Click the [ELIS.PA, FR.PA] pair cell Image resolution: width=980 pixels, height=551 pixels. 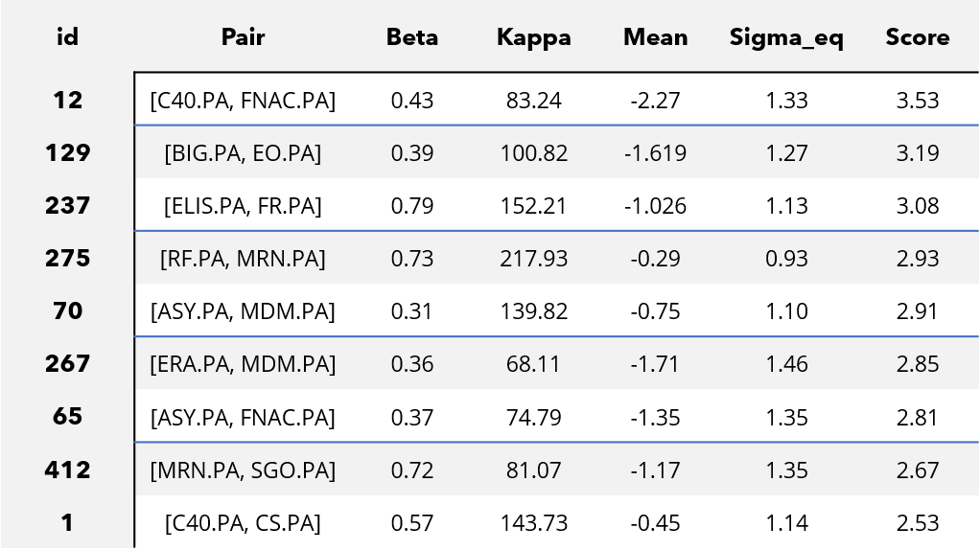pyautogui.click(x=243, y=206)
